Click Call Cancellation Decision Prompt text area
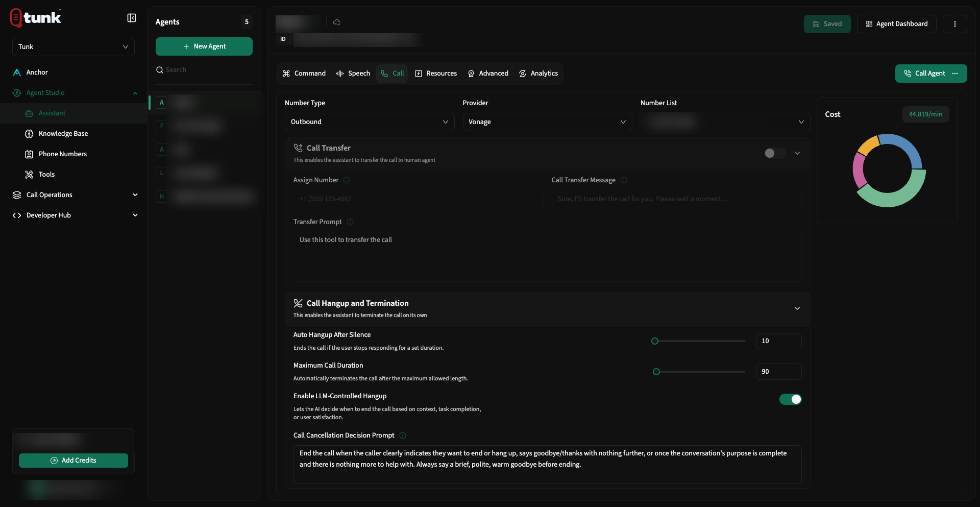The image size is (980, 507). pyautogui.click(x=547, y=465)
